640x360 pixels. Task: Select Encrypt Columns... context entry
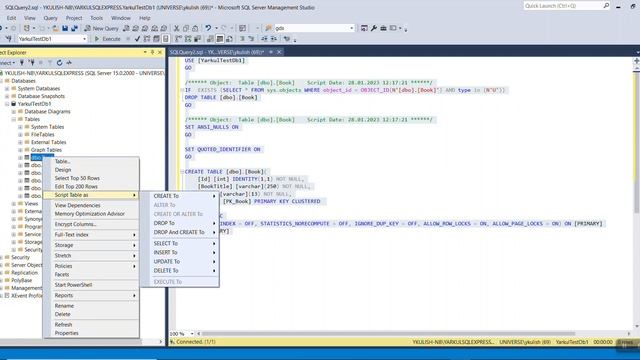91,224
